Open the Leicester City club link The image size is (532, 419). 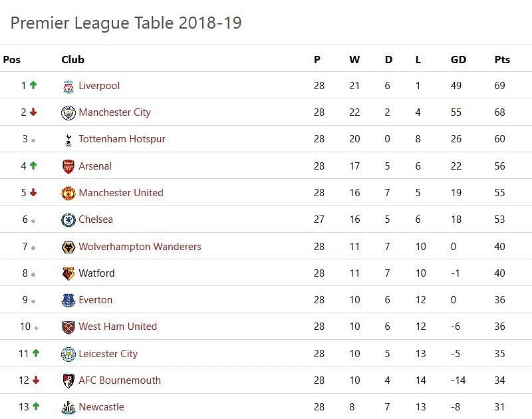click(x=108, y=354)
